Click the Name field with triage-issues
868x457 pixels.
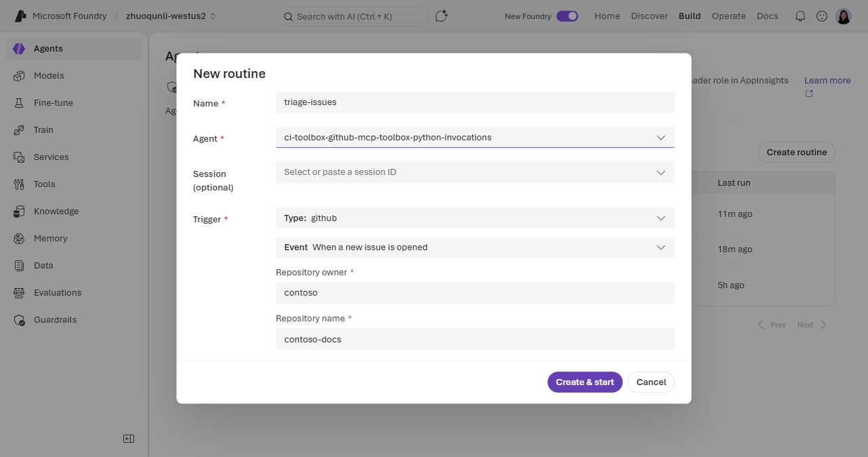coord(475,102)
